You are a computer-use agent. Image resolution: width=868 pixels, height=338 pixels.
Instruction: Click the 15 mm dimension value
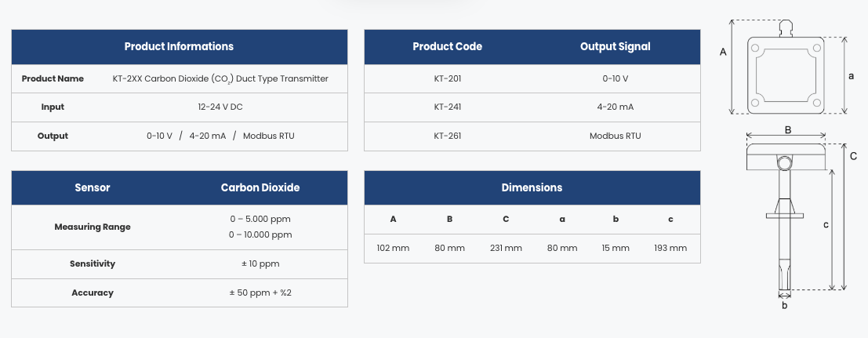coord(616,248)
